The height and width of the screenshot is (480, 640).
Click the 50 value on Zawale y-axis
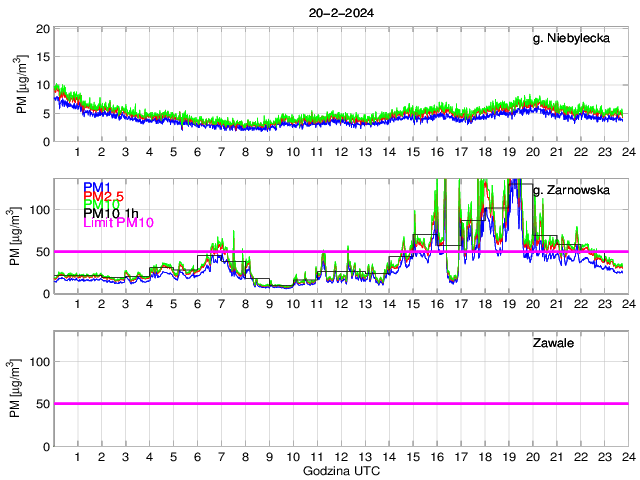pos(43,404)
